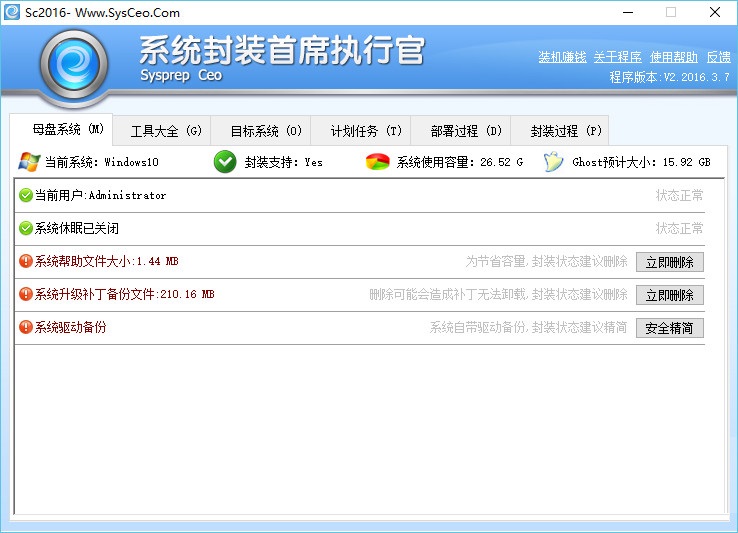
Task: Click 状态正常 in the 当前用户 row
Action: pyautogui.click(x=679, y=195)
